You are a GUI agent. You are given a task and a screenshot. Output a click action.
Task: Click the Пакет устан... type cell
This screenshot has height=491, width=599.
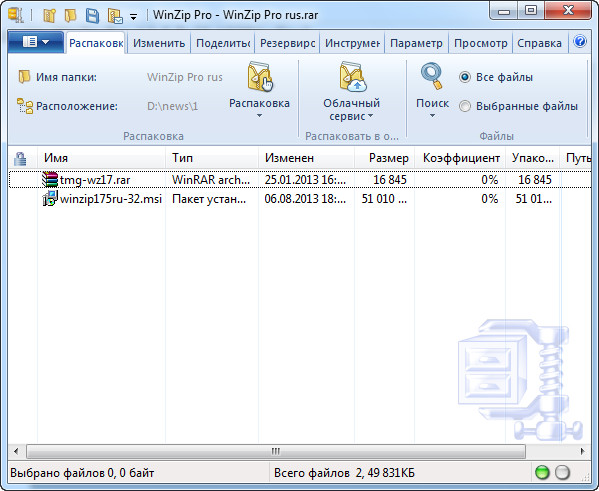(209, 199)
